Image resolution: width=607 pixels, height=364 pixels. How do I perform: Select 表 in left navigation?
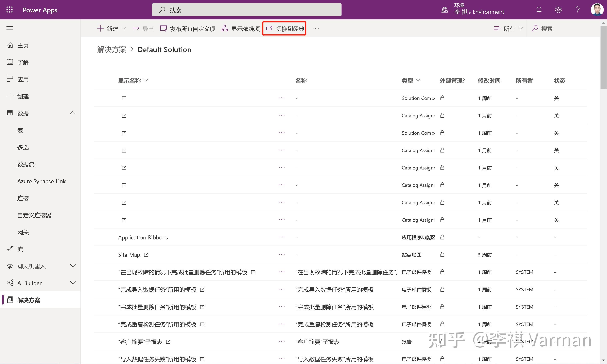tap(20, 130)
